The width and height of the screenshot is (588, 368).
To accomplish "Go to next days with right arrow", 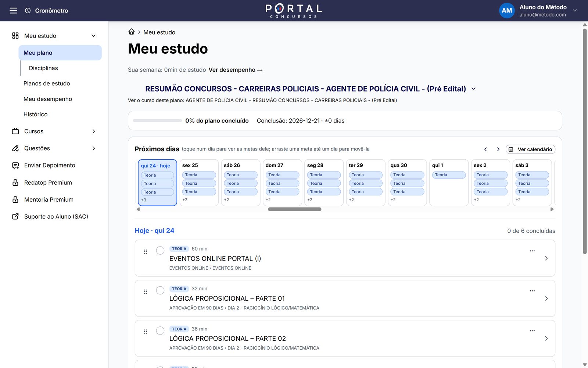I will [498, 149].
